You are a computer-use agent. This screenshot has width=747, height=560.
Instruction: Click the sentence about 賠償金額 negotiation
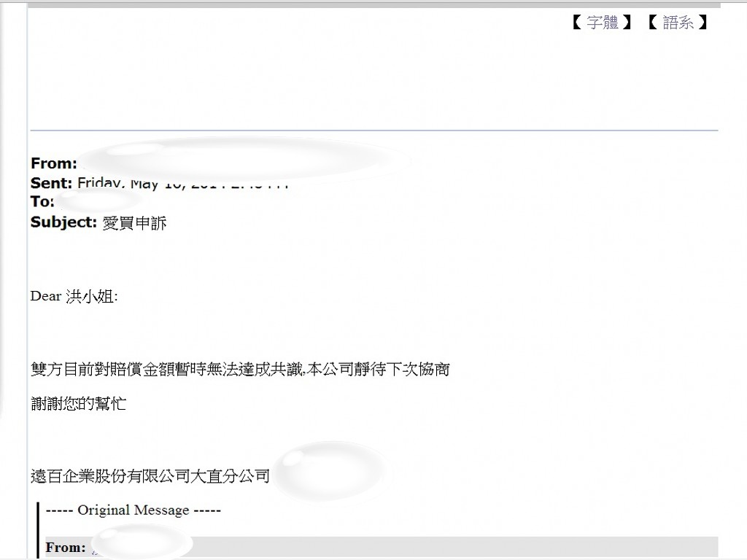point(240,369)
